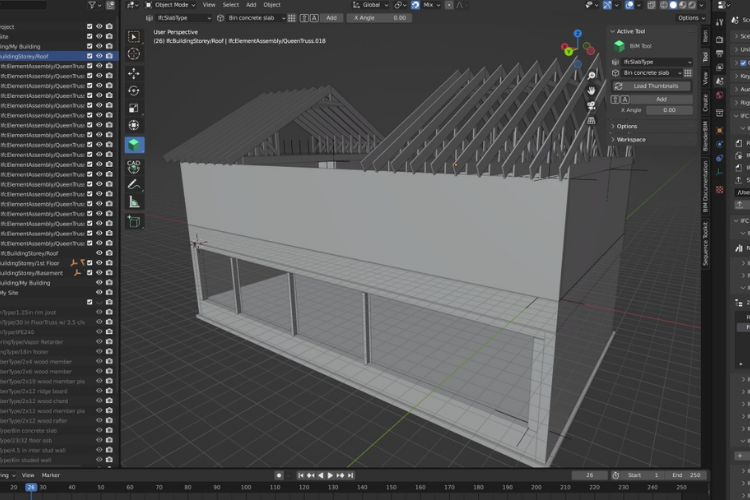
Task: Click the viewport zoom magnifier icon
Action: tap(591, 76)
